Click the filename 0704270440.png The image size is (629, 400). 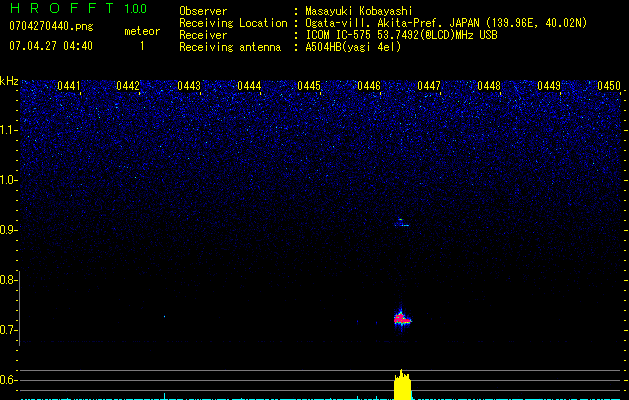pyautogui.click(x=50, y=27)
